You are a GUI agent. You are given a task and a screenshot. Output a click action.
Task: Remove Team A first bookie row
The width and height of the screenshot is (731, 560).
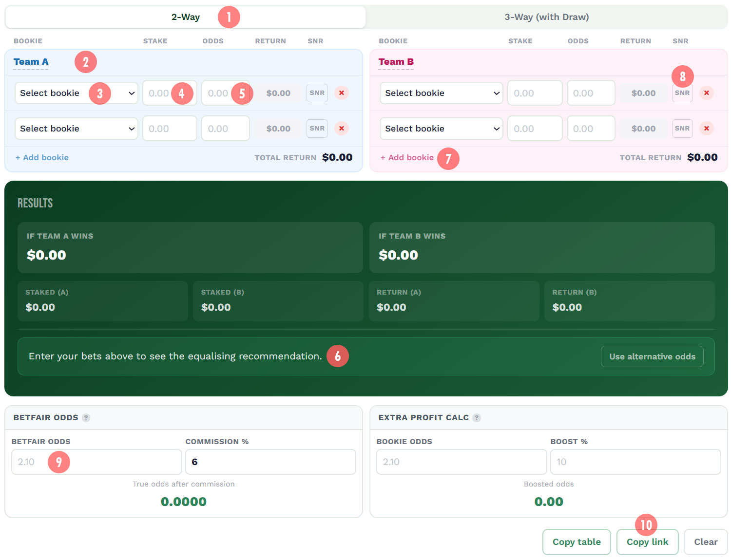coord(342,93)
